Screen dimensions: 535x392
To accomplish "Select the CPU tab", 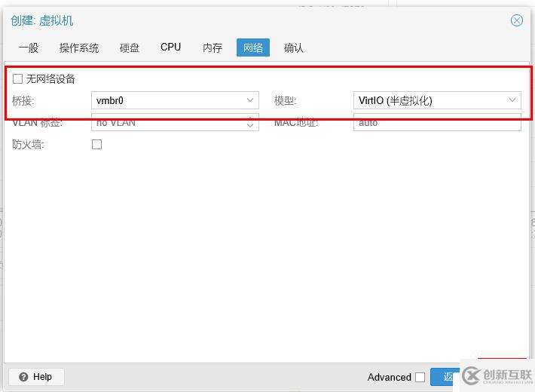I will tap(170, 47).
